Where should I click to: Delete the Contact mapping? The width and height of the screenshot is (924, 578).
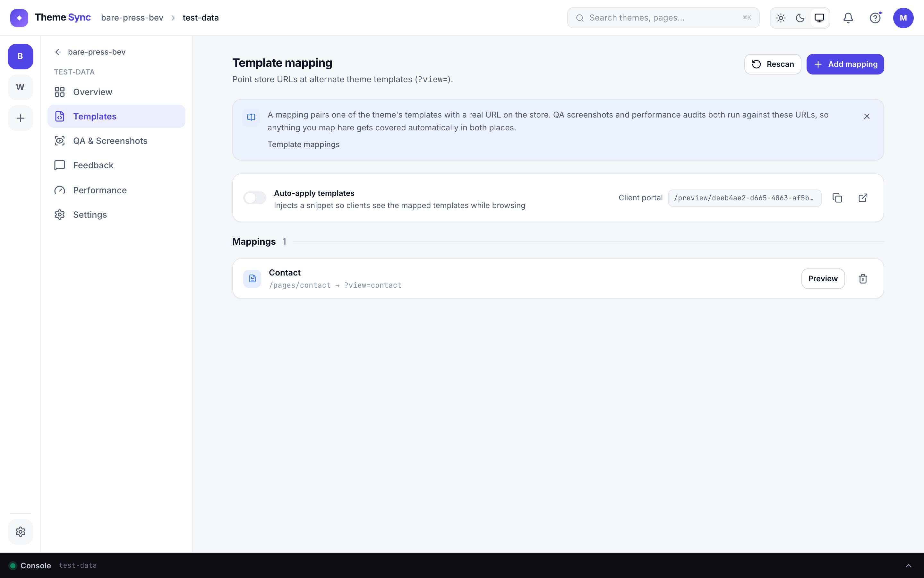(x=863, y=279)
